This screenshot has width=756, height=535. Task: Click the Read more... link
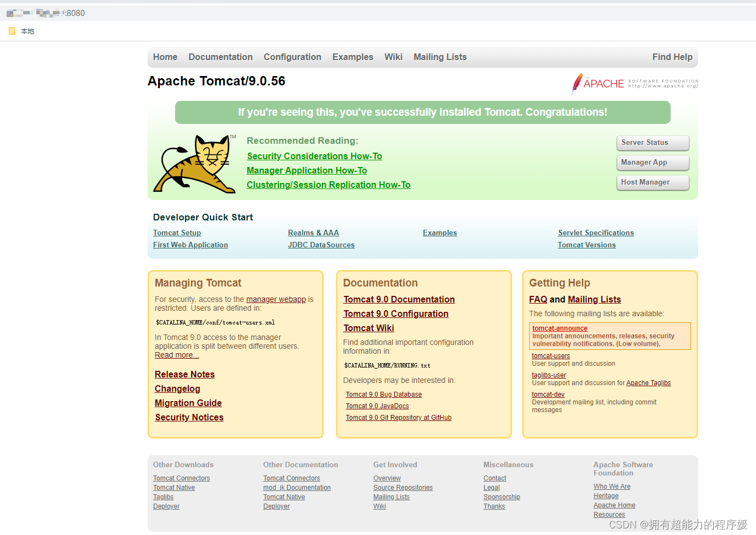177,355
